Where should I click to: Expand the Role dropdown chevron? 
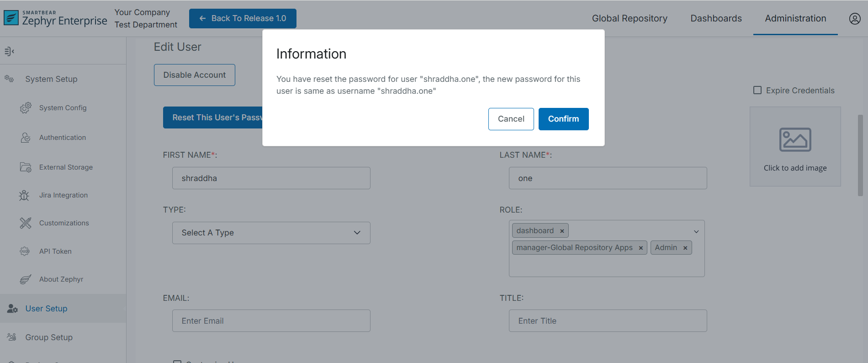pyautogui.click(x=696, y=232)
